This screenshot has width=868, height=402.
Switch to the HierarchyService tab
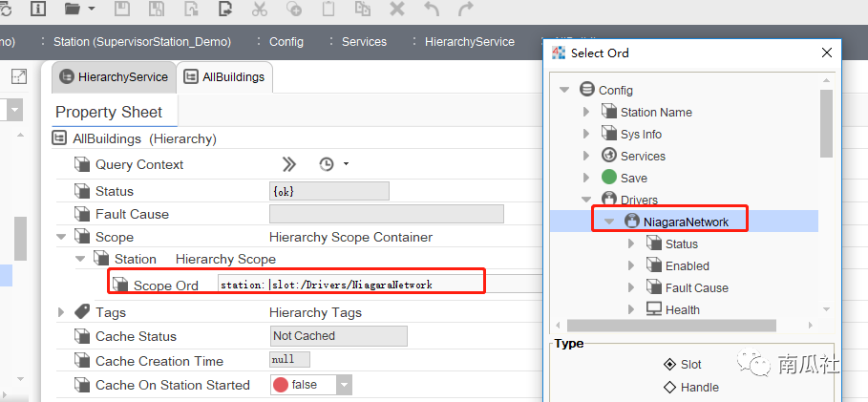pyautogui.click(x=114, y=76)
